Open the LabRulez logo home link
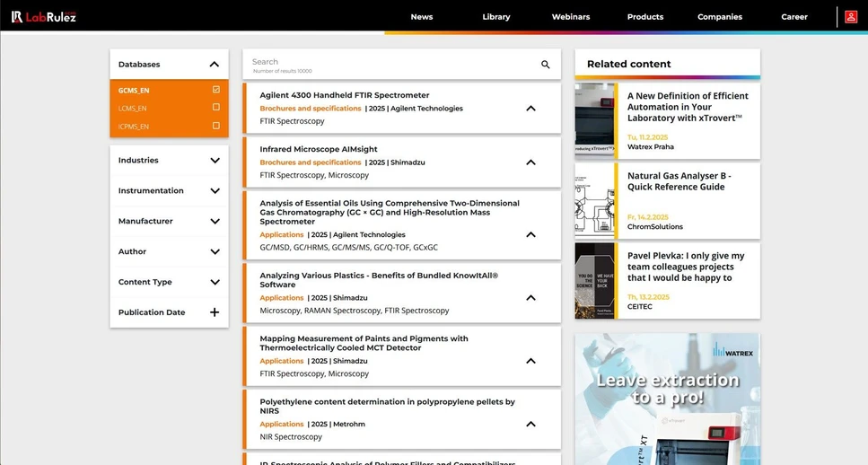 click(44, 16)
